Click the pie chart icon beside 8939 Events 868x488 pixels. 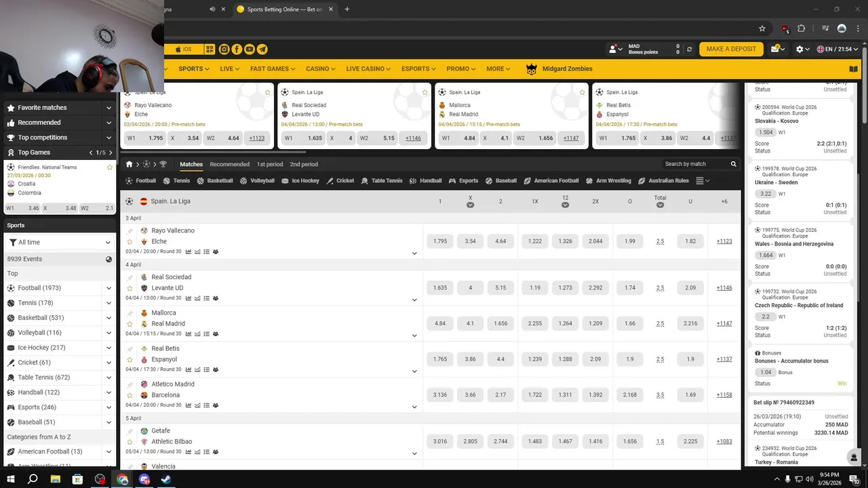tap(108, 259)
